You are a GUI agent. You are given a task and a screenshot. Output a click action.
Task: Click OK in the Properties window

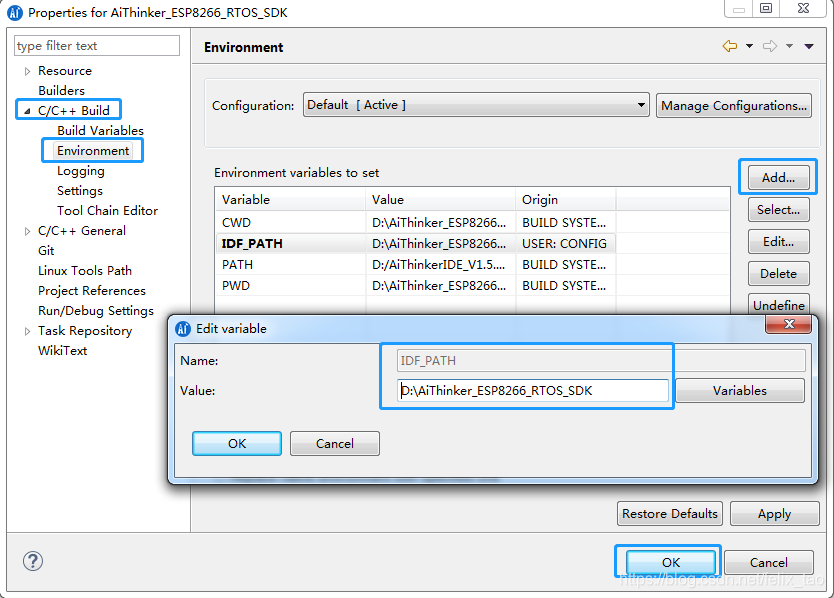tap(671, 562)
